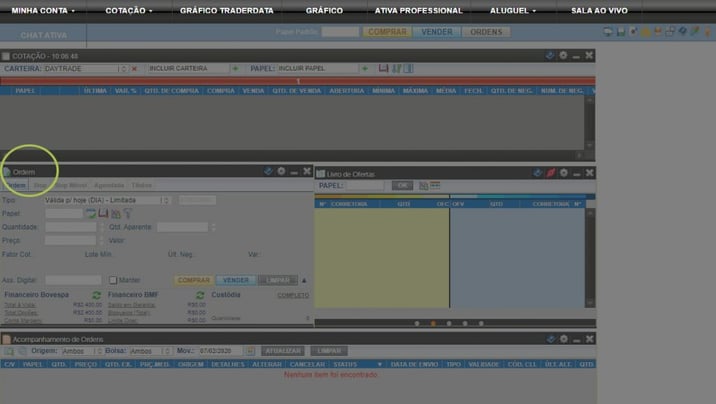The image size is (716, 404).
Task: Open the Cotação menu in top bar
Action: pos(129,10)
